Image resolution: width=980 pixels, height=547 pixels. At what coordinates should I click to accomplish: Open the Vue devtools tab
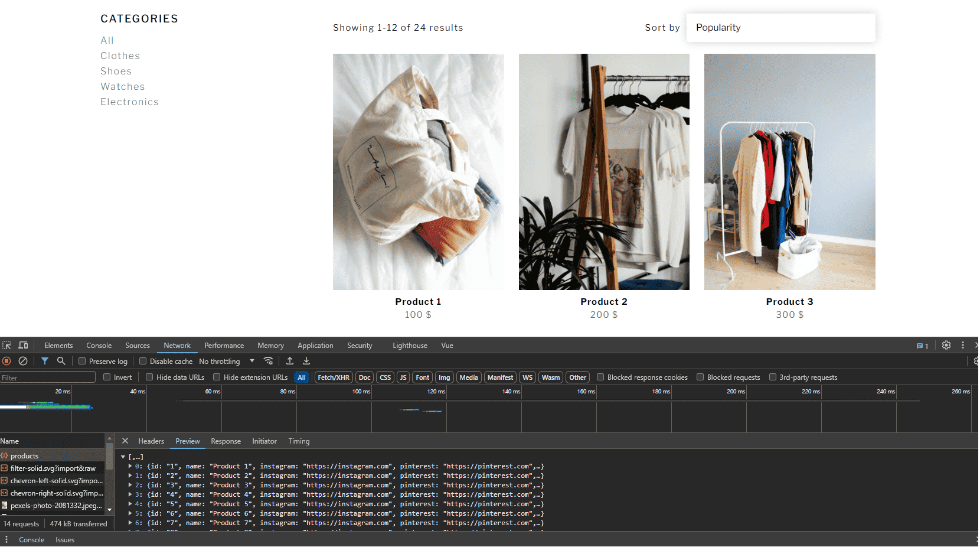(447, 346)
